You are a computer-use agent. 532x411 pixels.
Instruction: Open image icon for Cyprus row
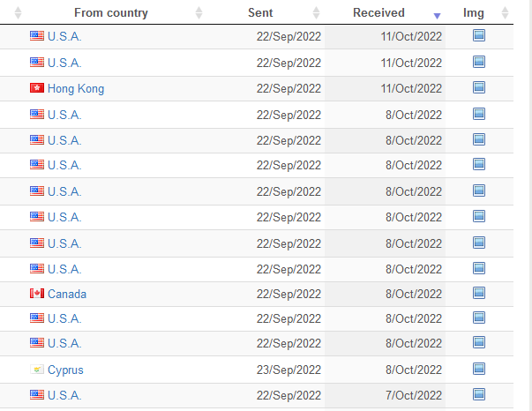(x=479, y=369)
